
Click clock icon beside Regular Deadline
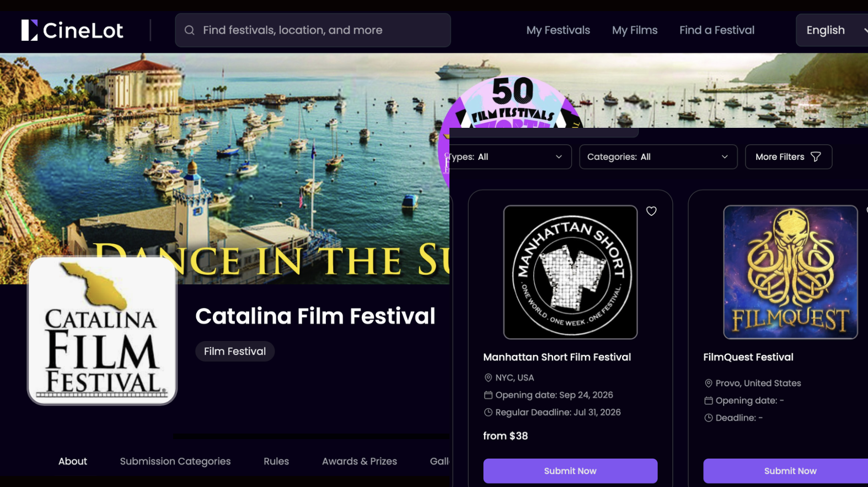click(488, 413)
